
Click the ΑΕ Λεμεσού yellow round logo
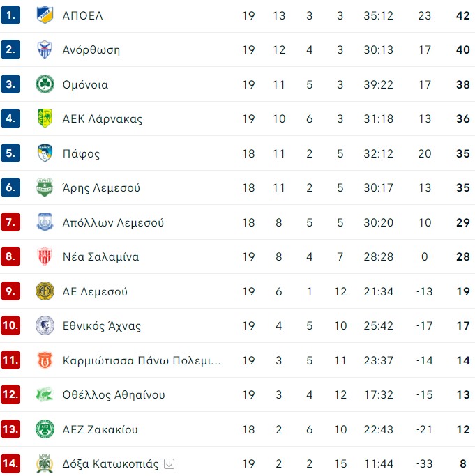point(45,291)
